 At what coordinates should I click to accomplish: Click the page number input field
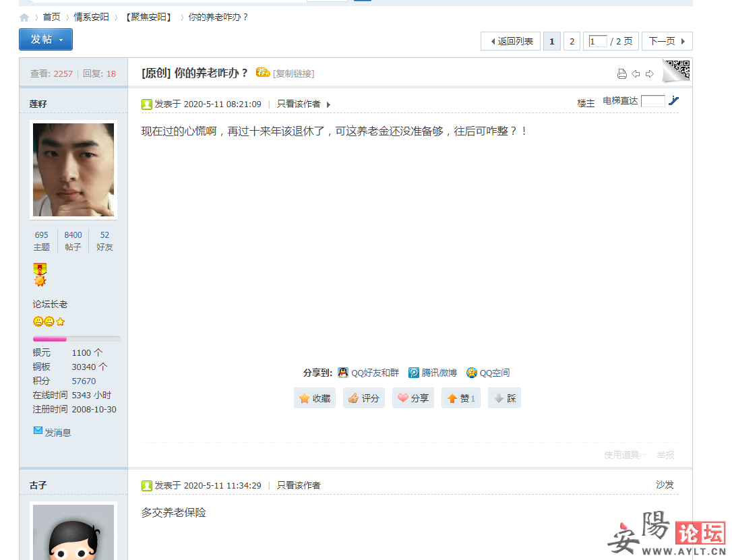pyautogui.click(x=598, y=41)
